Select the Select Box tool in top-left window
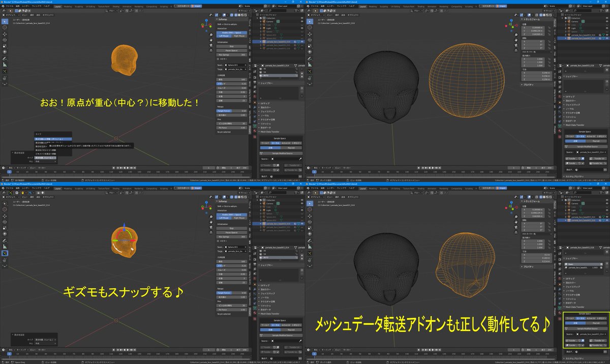 click(5, 21)
